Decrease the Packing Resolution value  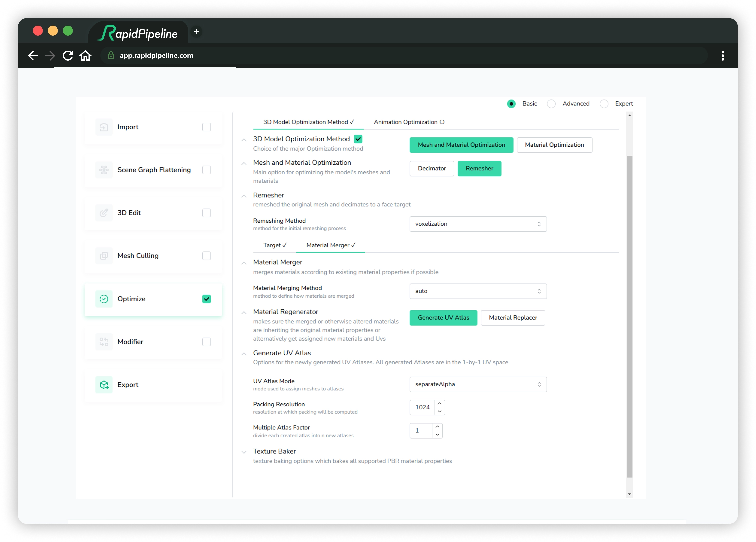pos(440,412)
